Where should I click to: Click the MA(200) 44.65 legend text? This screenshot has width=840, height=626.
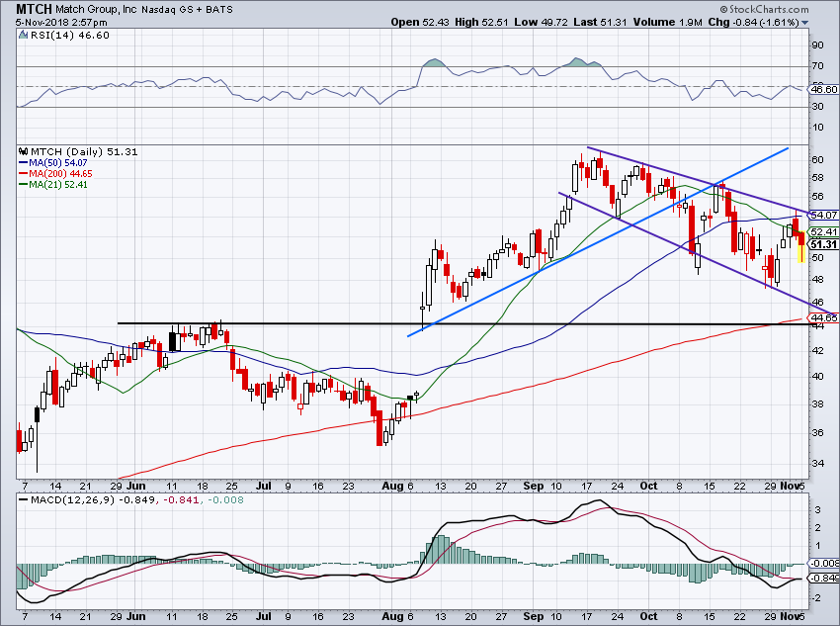click(x=60, y=174)
